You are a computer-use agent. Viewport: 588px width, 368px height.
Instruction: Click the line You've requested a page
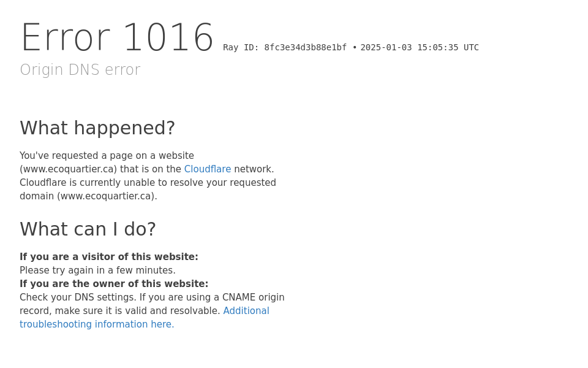107,156
